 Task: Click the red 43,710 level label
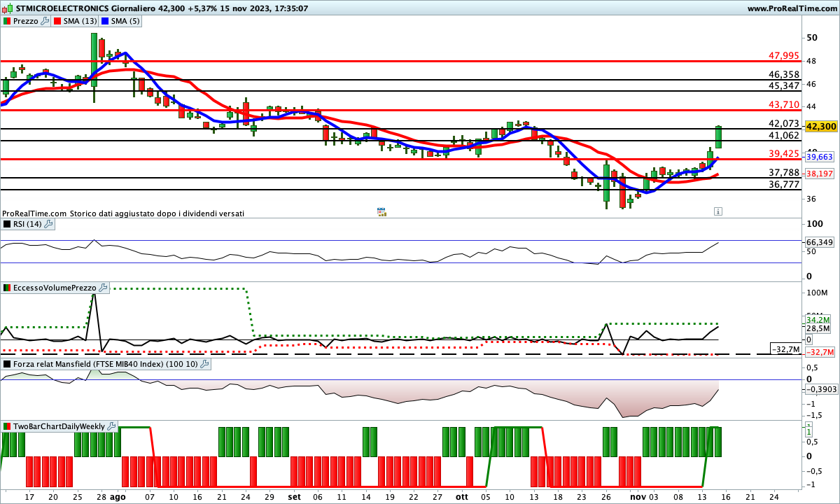click(x=783, y=104)
